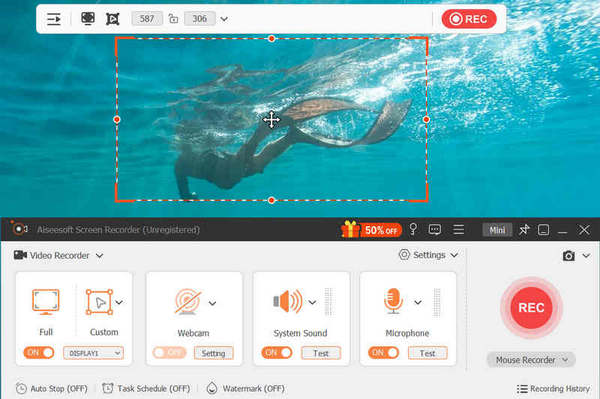Click the Microphone volume level meter

coord(437,302)
